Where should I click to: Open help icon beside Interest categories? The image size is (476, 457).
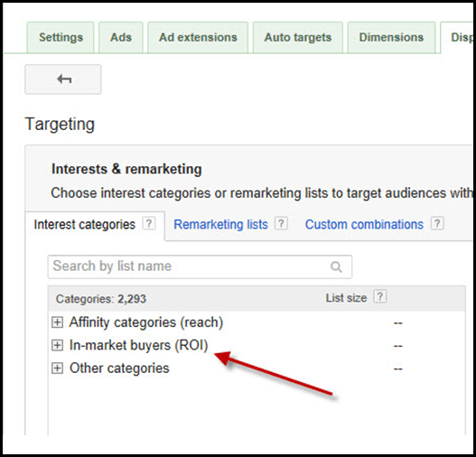click(149, 224)
